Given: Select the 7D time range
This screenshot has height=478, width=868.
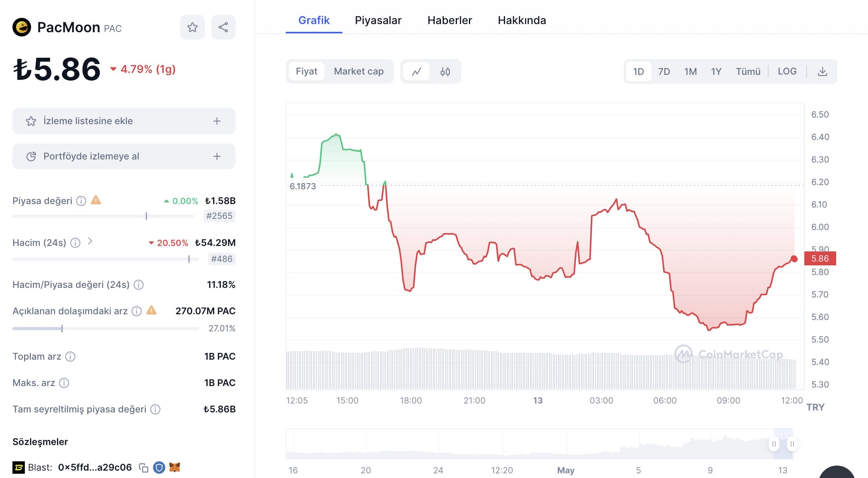Looking at the screenshot, I should coord(664,71).
